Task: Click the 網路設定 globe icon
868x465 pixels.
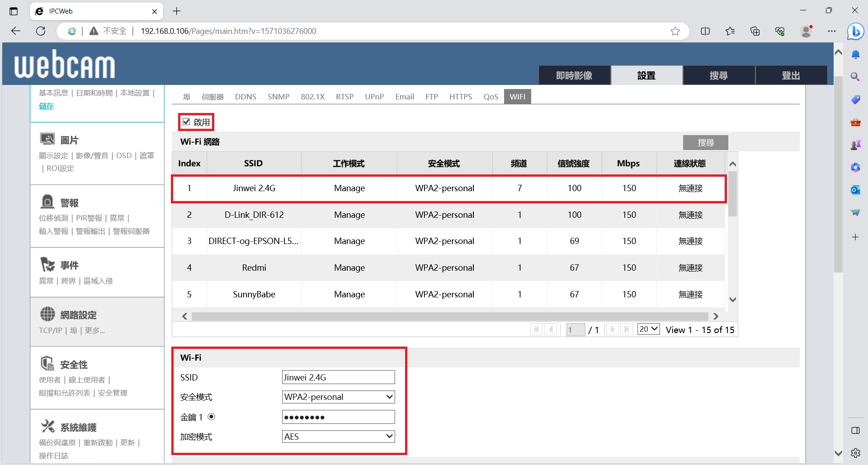Action: tap(47, 314)
